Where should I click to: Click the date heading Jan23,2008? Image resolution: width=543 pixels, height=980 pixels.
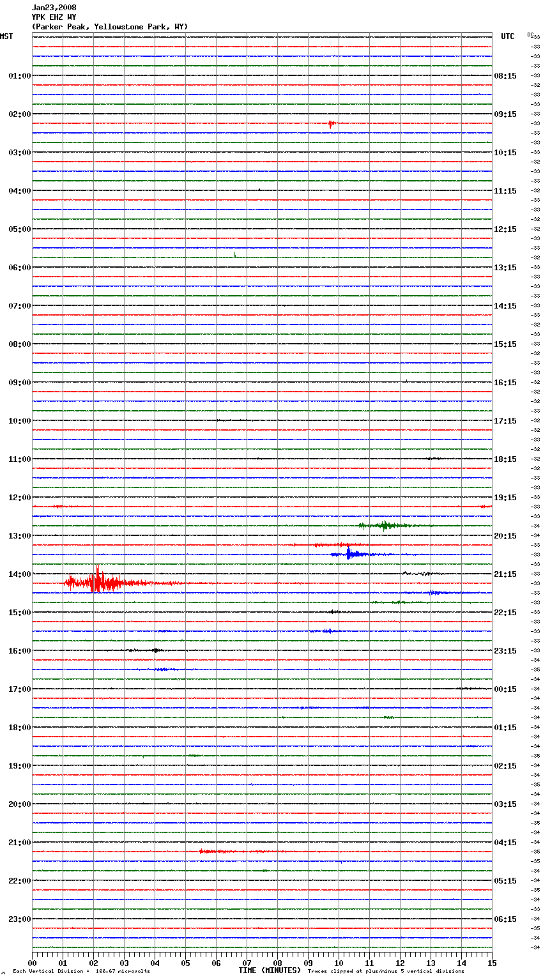tap(54, 8)
